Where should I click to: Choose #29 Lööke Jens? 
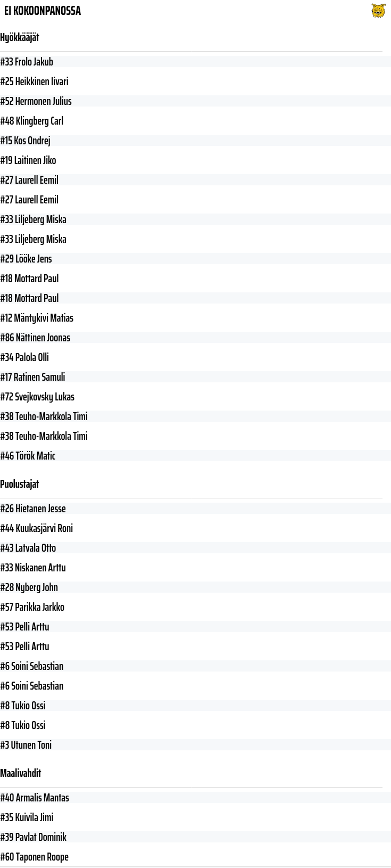click(26, 259)
